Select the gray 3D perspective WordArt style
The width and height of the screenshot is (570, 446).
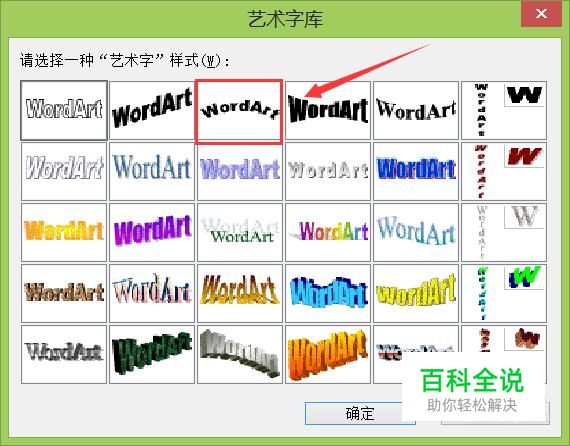point(240,355)
